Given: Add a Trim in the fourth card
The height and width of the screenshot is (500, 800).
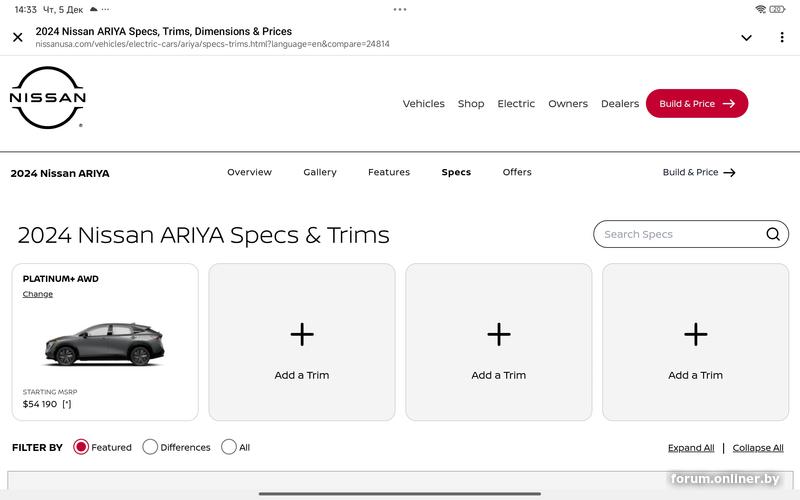Looking at the screenshot, I should (695, 342).
